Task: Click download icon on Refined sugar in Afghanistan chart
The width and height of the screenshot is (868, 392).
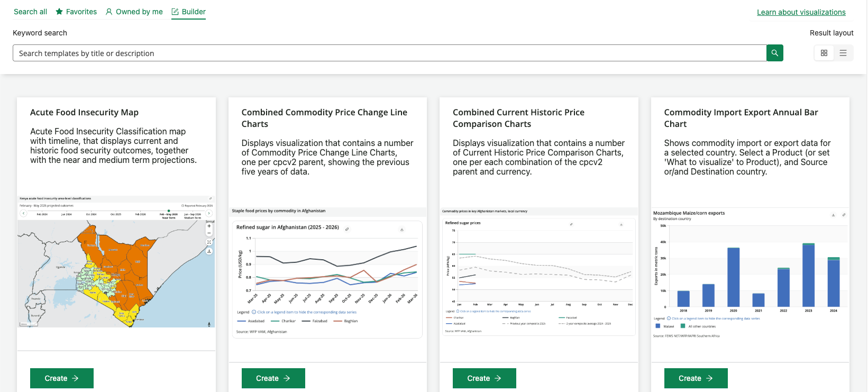Action: pos(402,230)
